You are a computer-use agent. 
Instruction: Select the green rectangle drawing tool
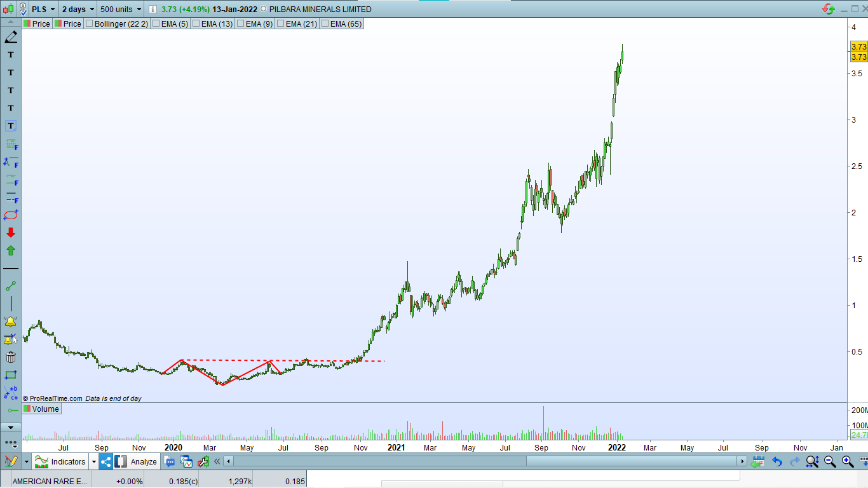click(x=11, y=375)
